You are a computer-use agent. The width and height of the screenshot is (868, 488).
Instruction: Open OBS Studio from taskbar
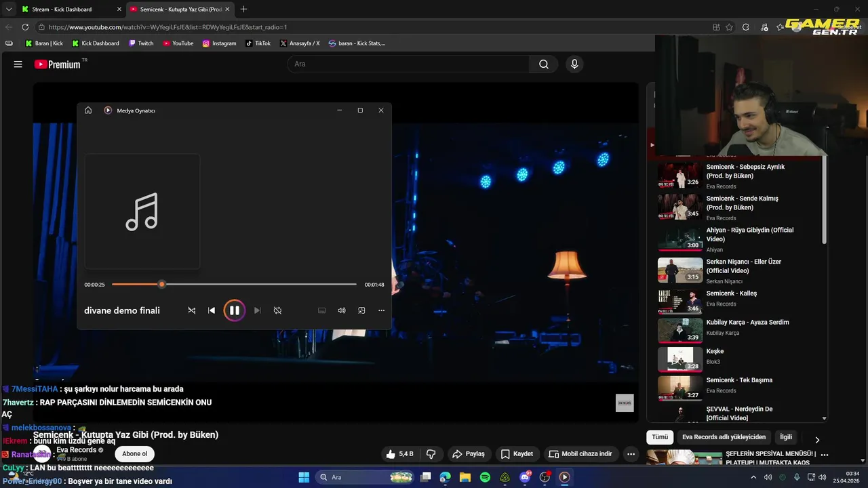coord(545,477)
